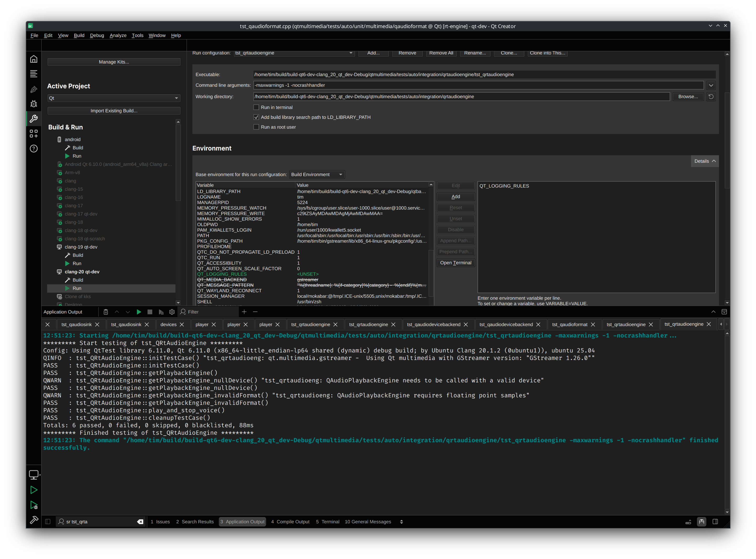Focus the command line arguments field
Viewport: 756px width, 559px height.
tap(478, 85)
